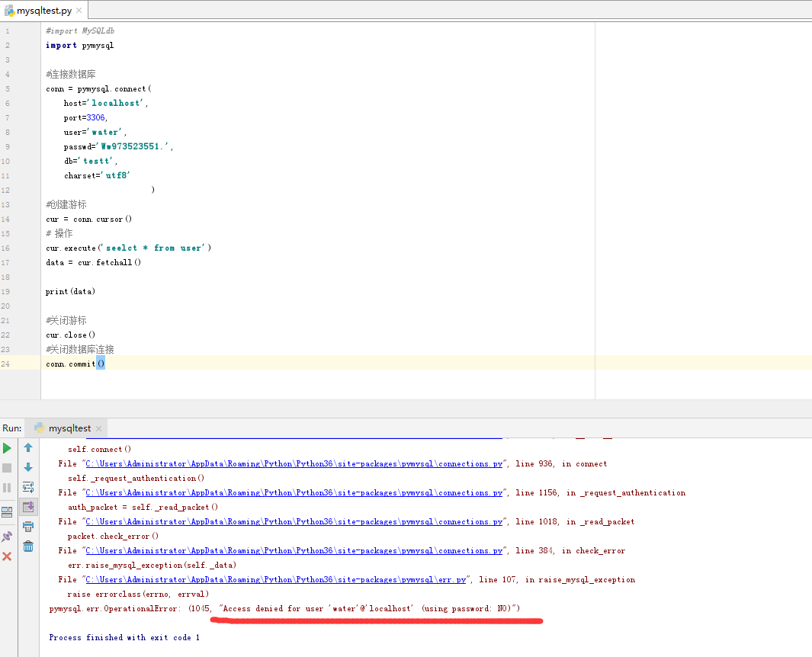The image size is (812, 657).
Task: Click 'self.connect()' in the traceback
Action: click(99, 450)
